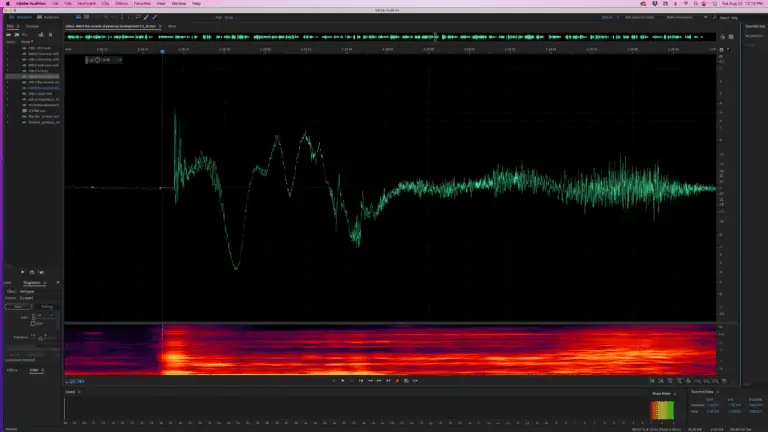Click the Scan button in Diagnostics
Image resolution: width=768 pixels, height=432 pixels.
[17, 306]
